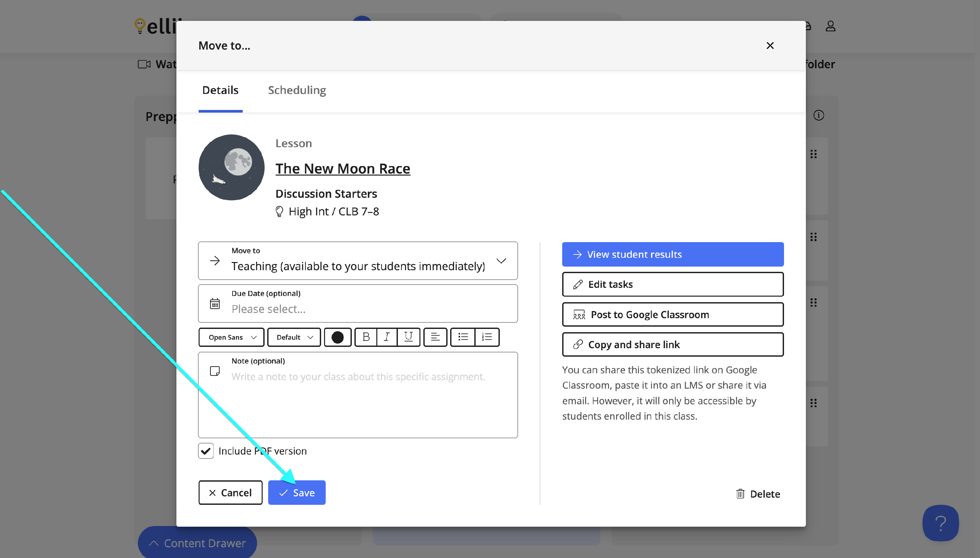The width and height of the screenshot is (980, 558).
Task: Open text alignment options
Action: (435, 337)
